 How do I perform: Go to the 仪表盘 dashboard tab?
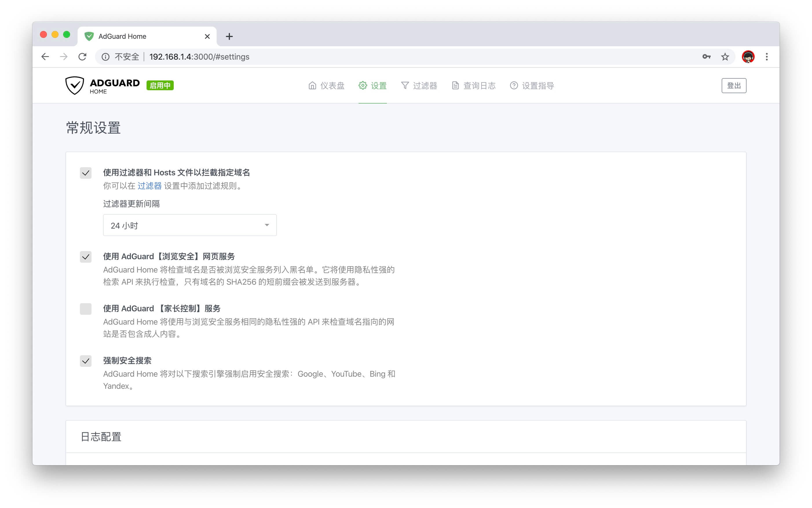[326, 86]
